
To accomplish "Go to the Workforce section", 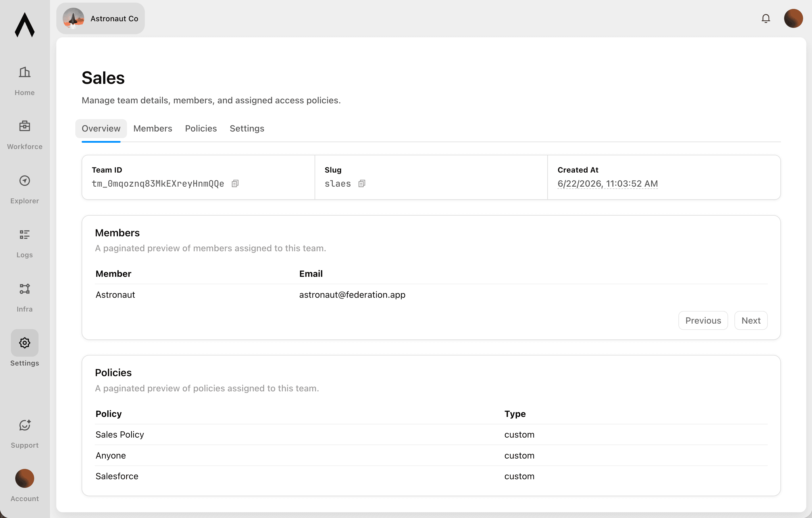I will click(25, 135).
